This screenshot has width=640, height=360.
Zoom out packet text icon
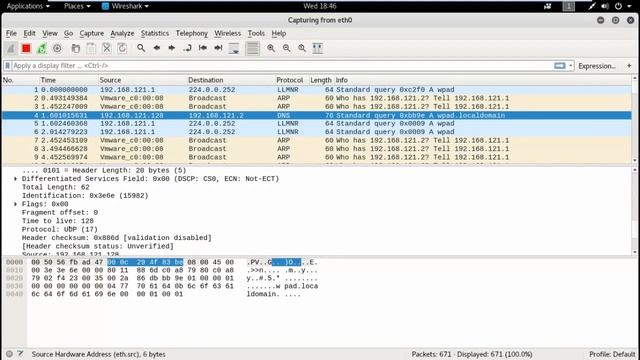click(x=287, y=48)
